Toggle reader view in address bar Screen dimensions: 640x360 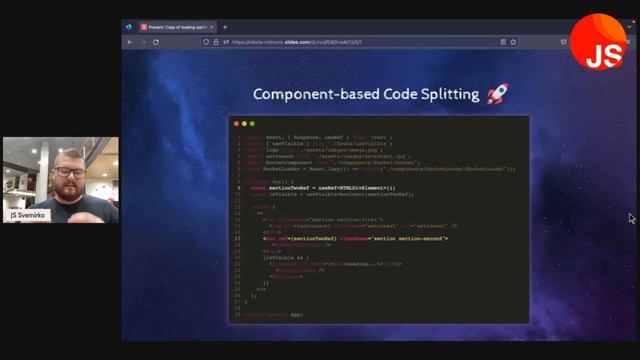tap(503, 42)
